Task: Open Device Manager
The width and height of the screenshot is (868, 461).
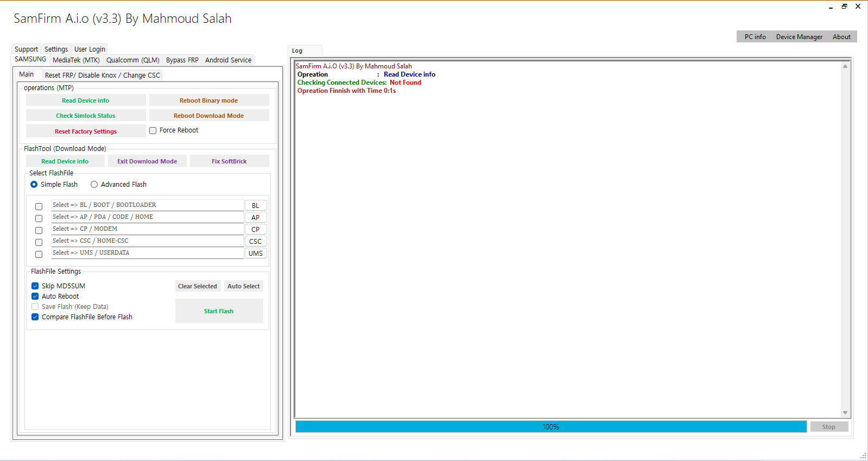Action: coord(799,37)
